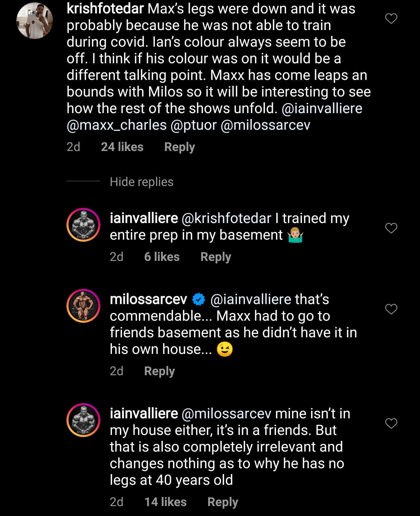Like milossarcev's comment with the heart icon
Viewport: 420px width, 516px height.
[x=391, y=309]
